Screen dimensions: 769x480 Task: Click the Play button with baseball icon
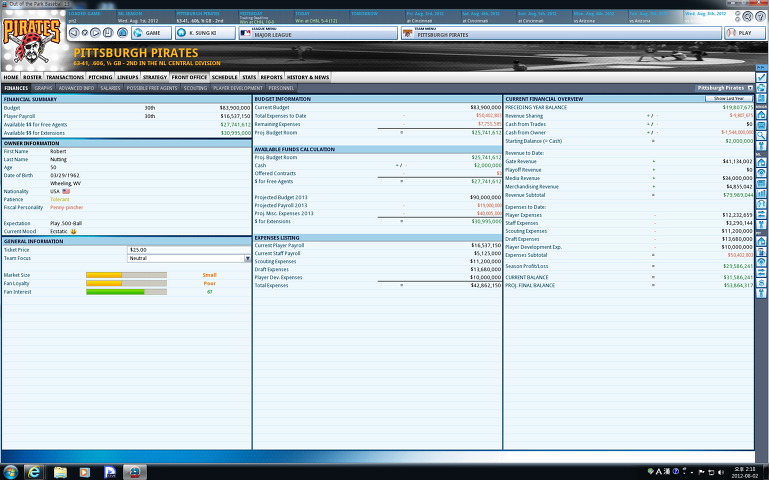click(744, 33)
